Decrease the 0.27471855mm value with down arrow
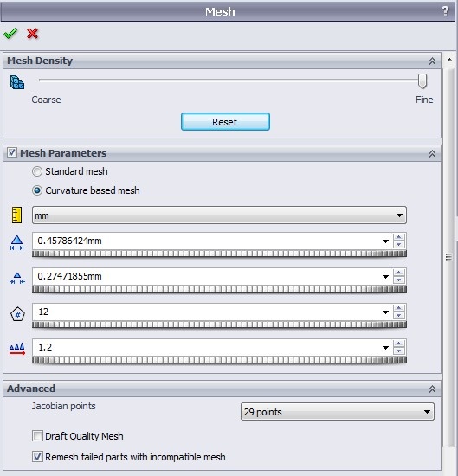The image size is (458, 476). tap(399, 280)
